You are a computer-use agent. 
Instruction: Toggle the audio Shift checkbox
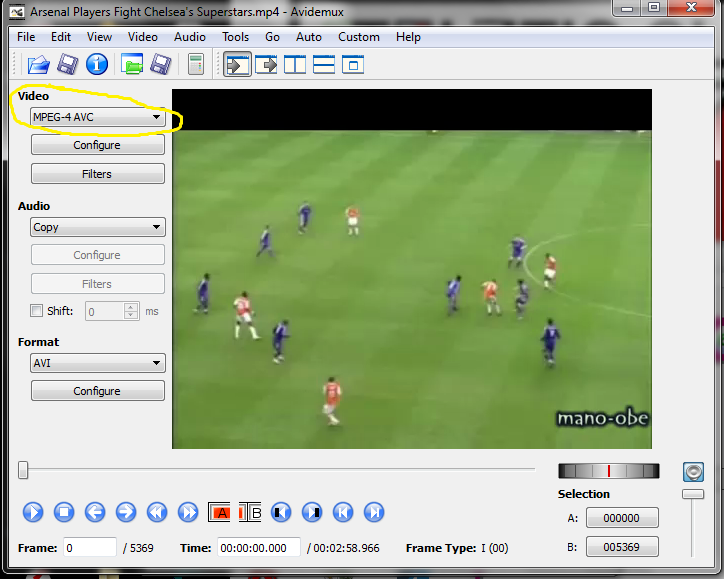click(x=36, y=311)
